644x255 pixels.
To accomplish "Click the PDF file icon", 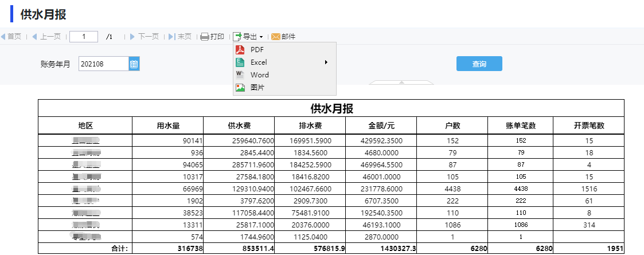I will (240, 50).
